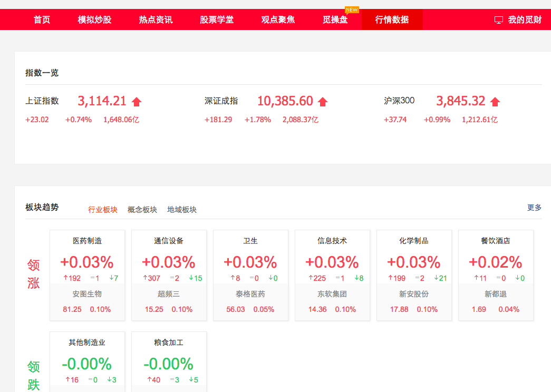Image resolution: width=551 pixels, height=392 pixels.
Task: Switch to the 概念板块 tab
Action: [141, 209]
